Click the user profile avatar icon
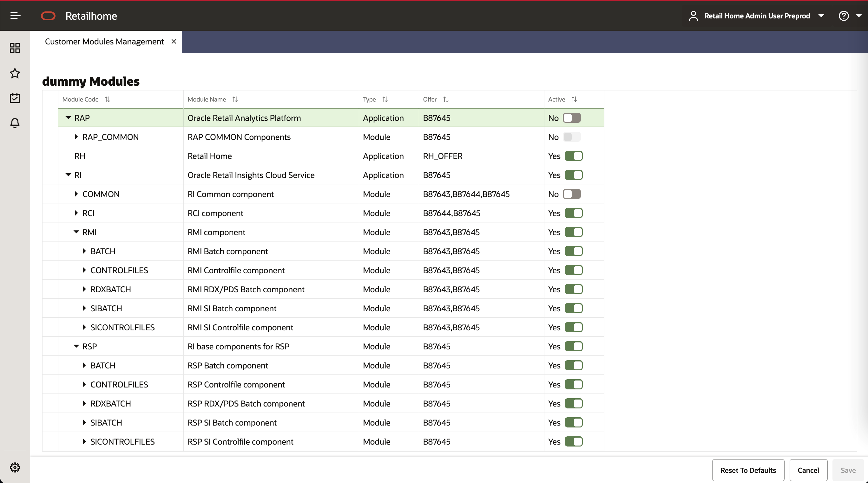The width and height of the screenshot is (868, 483). pyautogui.click(x=693, y=16)
